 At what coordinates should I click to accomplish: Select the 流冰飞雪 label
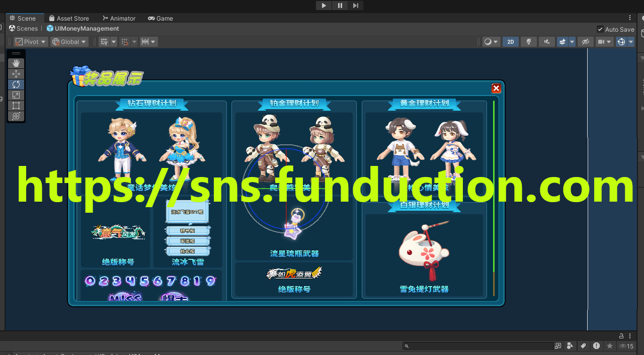(x=188, y=262)
